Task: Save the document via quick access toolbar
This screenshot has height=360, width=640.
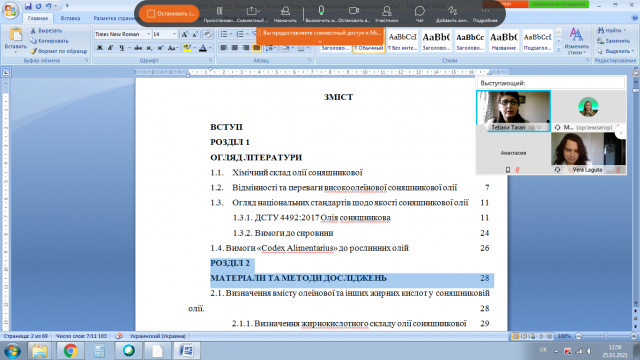Action: click(x=28, y=6)
